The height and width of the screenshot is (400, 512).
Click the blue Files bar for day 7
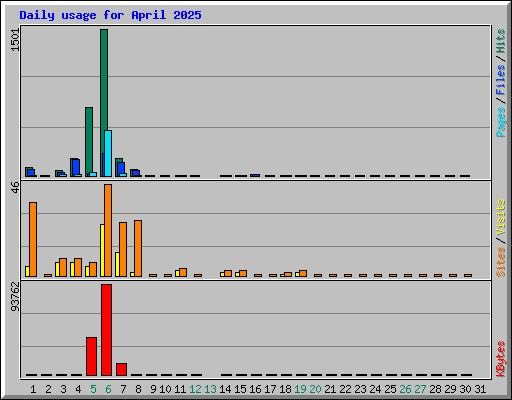pos(121,168)
